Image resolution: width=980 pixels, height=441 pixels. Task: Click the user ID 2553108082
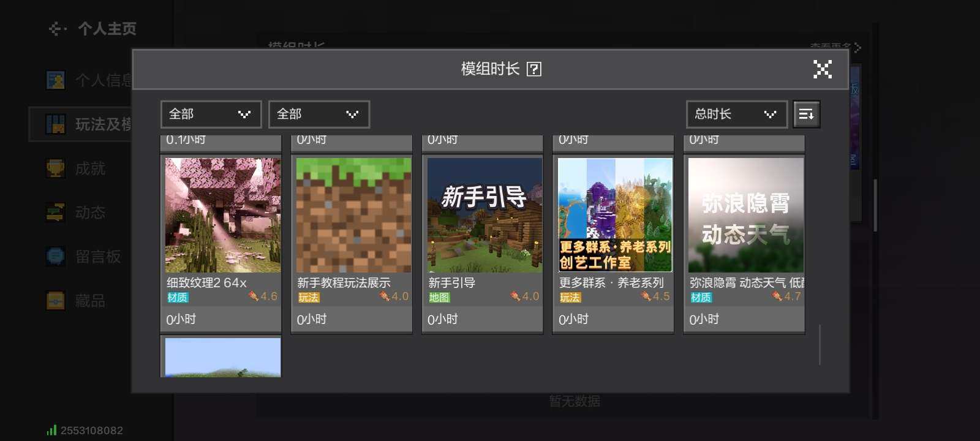(92, 431)
